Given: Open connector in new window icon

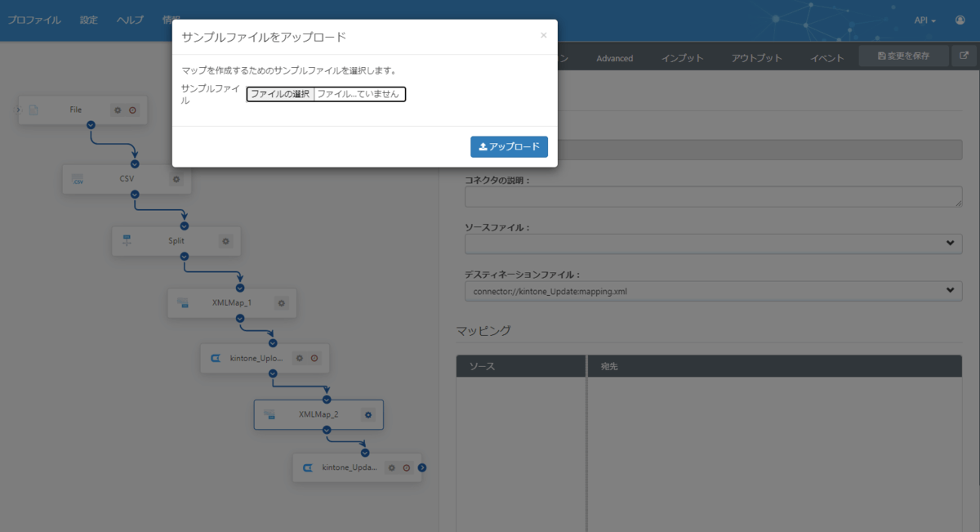Looking at the screenshot, I should [964, 56].
